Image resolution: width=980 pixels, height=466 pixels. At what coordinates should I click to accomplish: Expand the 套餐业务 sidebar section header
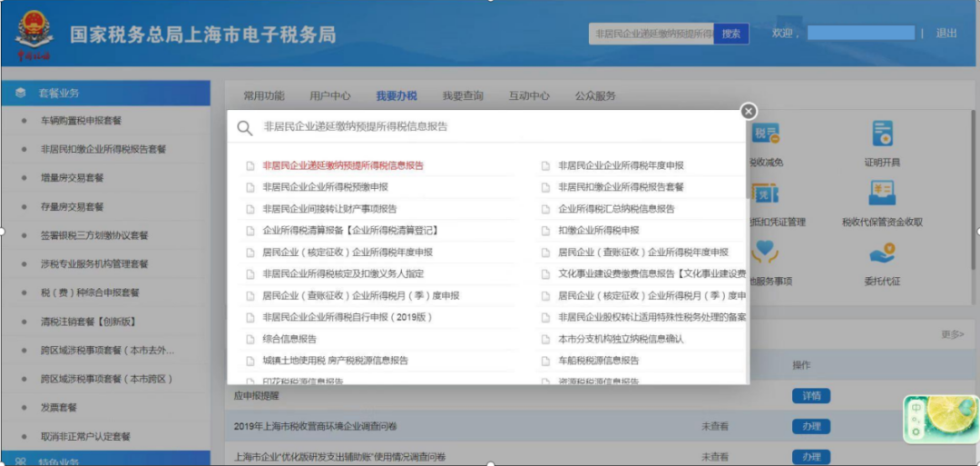tap(105, 94)
